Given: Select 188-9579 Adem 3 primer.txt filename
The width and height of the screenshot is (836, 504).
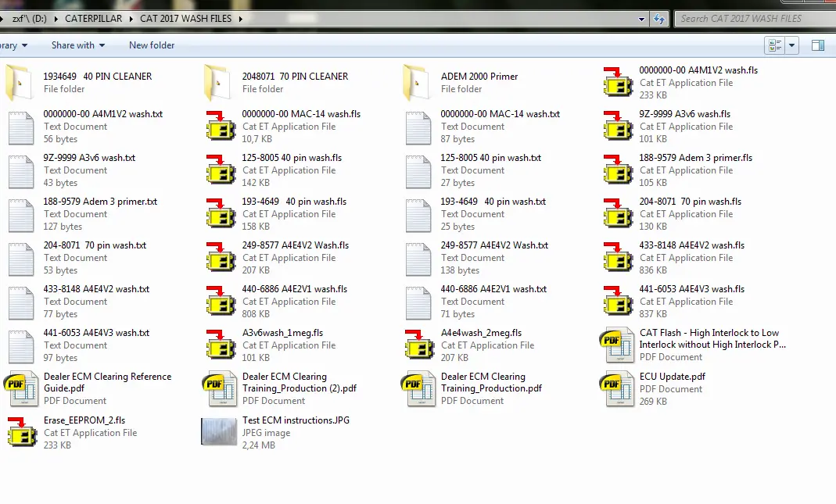Looking at the screenshot, I should coord(100,202).
